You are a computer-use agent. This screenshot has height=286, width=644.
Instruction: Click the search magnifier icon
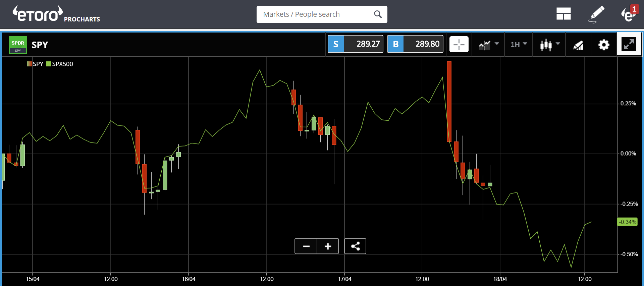(x=378, y=14)
